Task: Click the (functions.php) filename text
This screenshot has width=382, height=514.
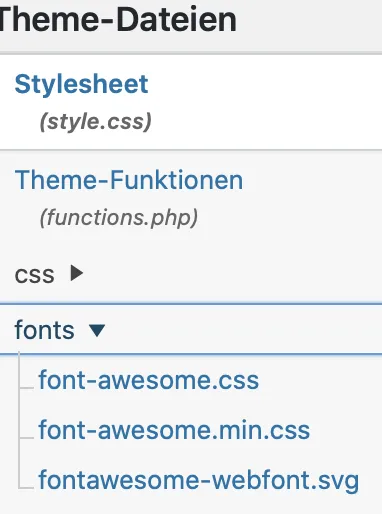Action: point(119,218)
